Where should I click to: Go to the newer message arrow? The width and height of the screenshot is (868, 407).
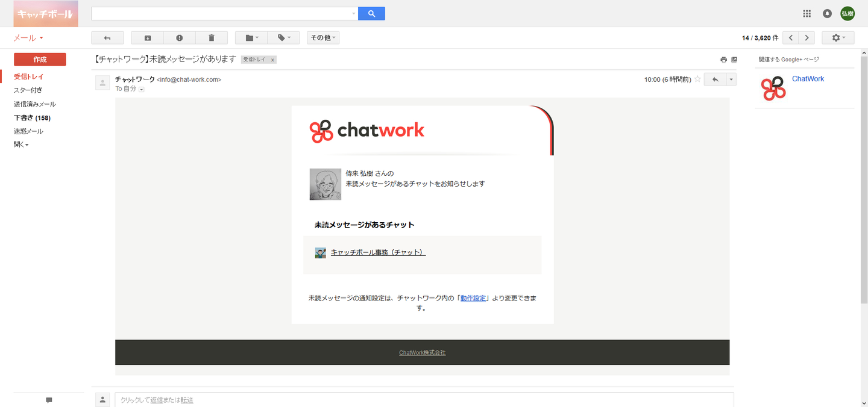coord(791,38)
